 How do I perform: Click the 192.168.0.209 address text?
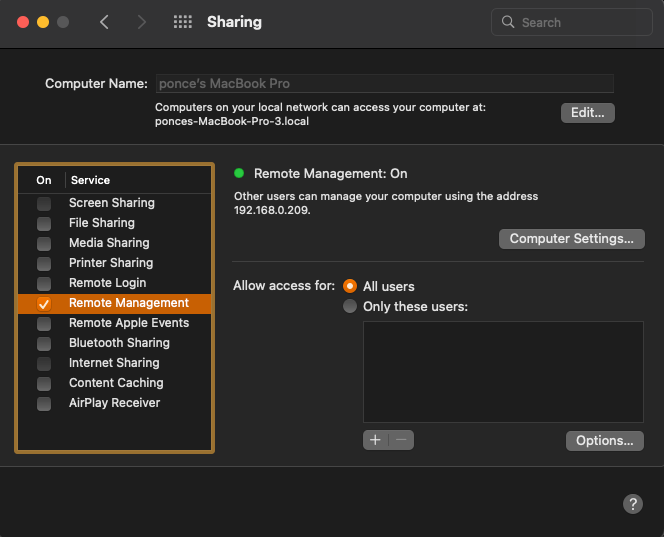(272, 210)
